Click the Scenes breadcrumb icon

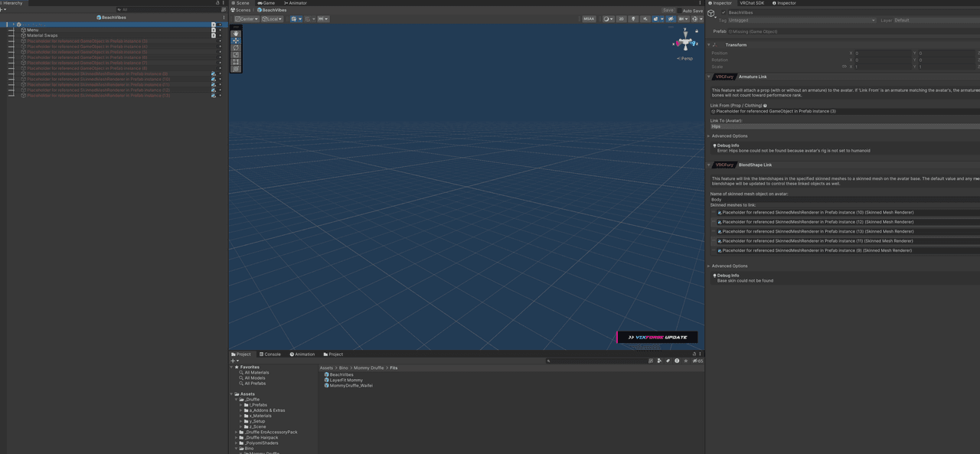(233, 10)
